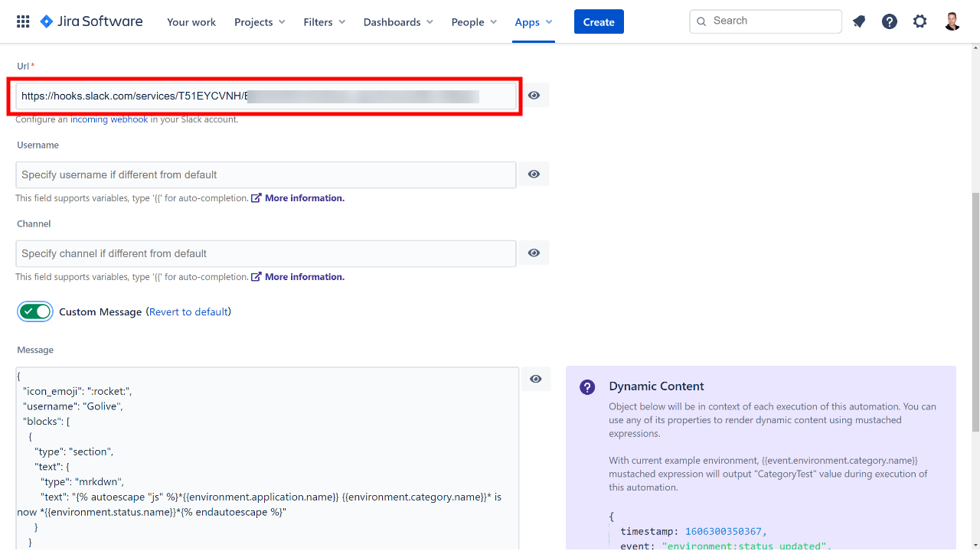This screenshot has width=980, height=551.
Task: Click the Revert to default link
Action: [x=188, y=312]
